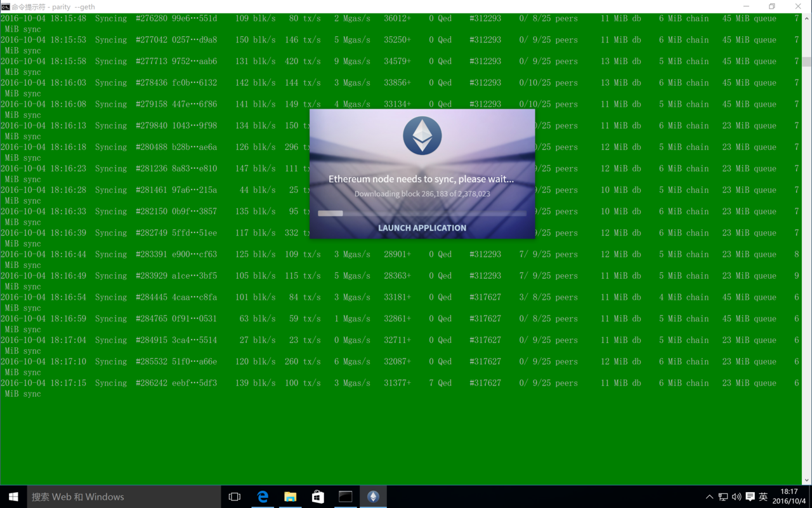The height and width of the screenshot is (508, 812).
Task: Switch to the Ethereum Wallet taskbar icon
Action: coord(373,497)
